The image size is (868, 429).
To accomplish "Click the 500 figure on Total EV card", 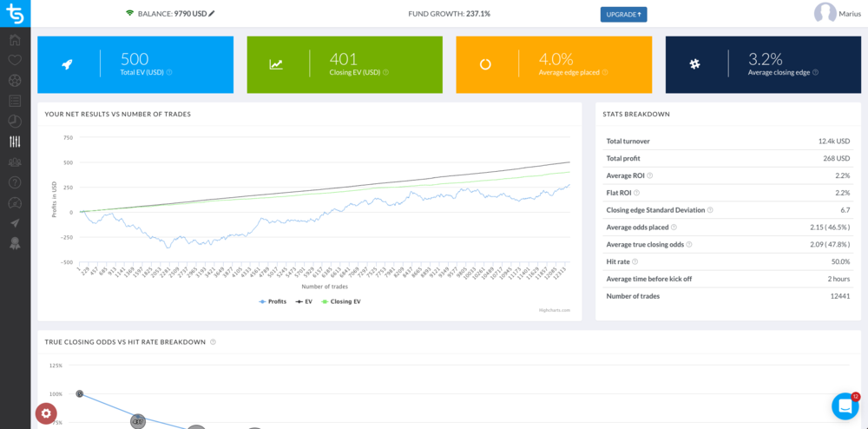I will (135, 59).
